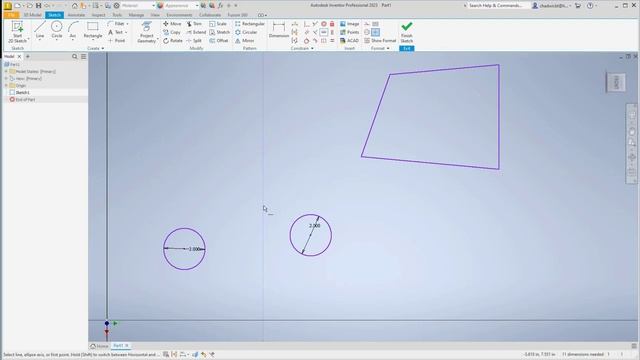Image resolution: width=640 pixels, height=360 pixels.
Task: Click Insert ACAD
Action: [349, 41]
